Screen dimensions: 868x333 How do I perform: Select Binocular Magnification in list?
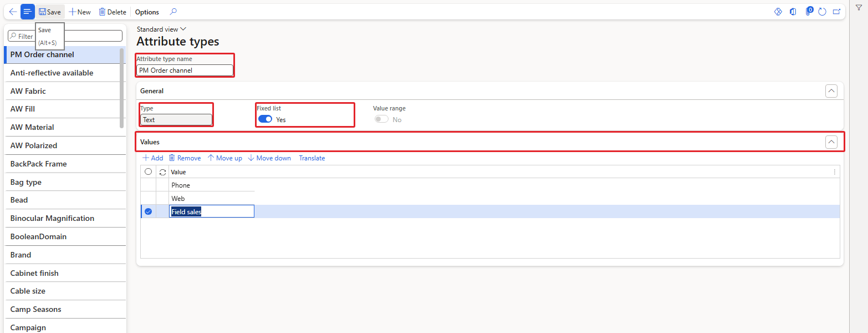click(65, 218)
